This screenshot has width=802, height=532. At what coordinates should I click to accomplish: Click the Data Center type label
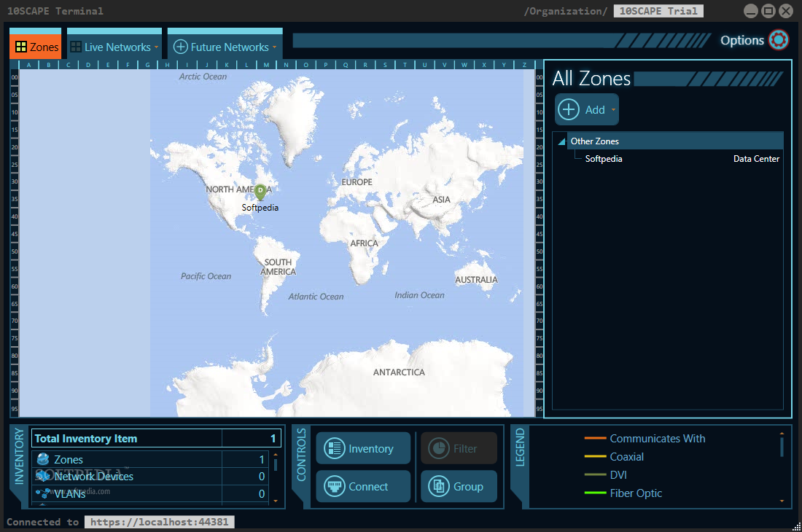pos(756,159)
